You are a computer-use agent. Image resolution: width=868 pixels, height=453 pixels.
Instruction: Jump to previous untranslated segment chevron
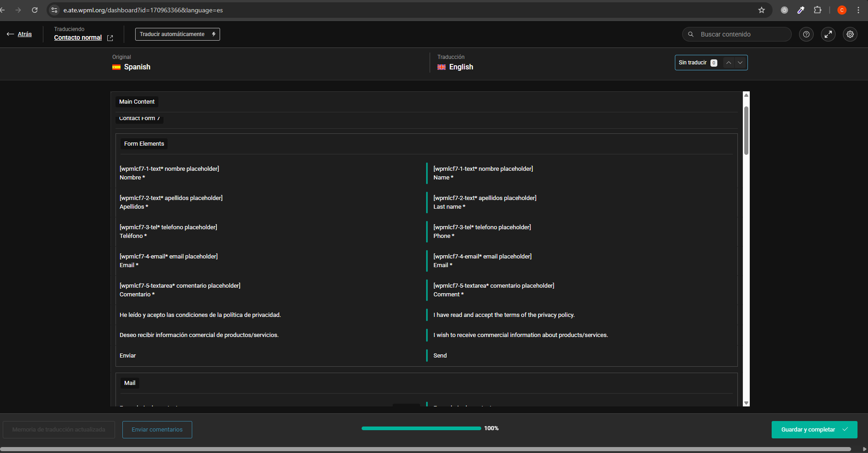729,63
